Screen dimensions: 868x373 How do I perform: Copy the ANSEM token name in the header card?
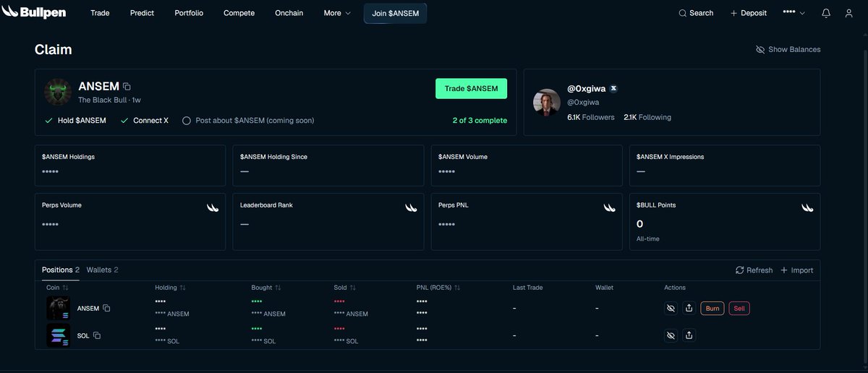point(127,86)
